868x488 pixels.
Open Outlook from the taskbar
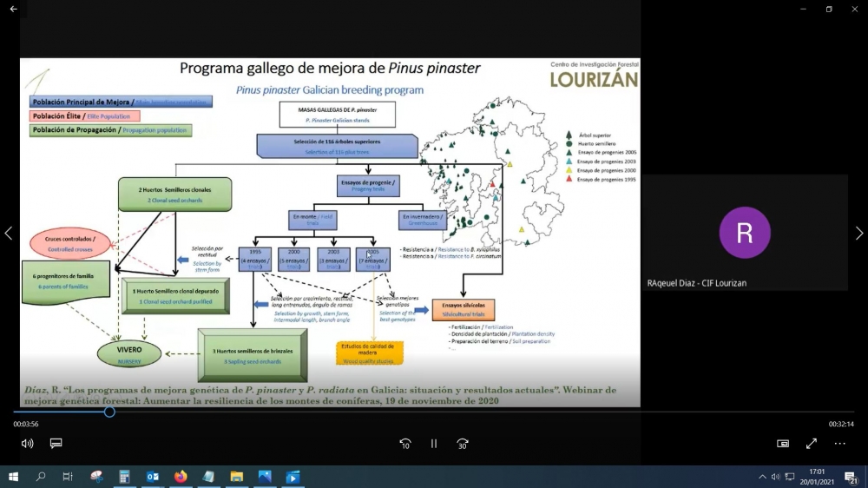pos(153,477)
